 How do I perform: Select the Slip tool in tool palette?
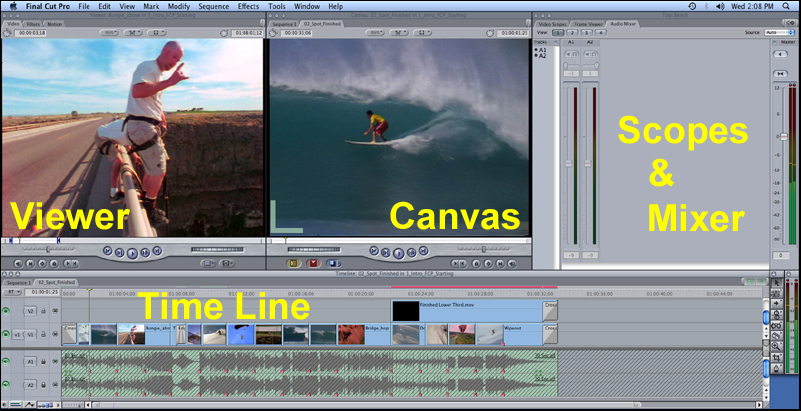click(x=777, y=325)
